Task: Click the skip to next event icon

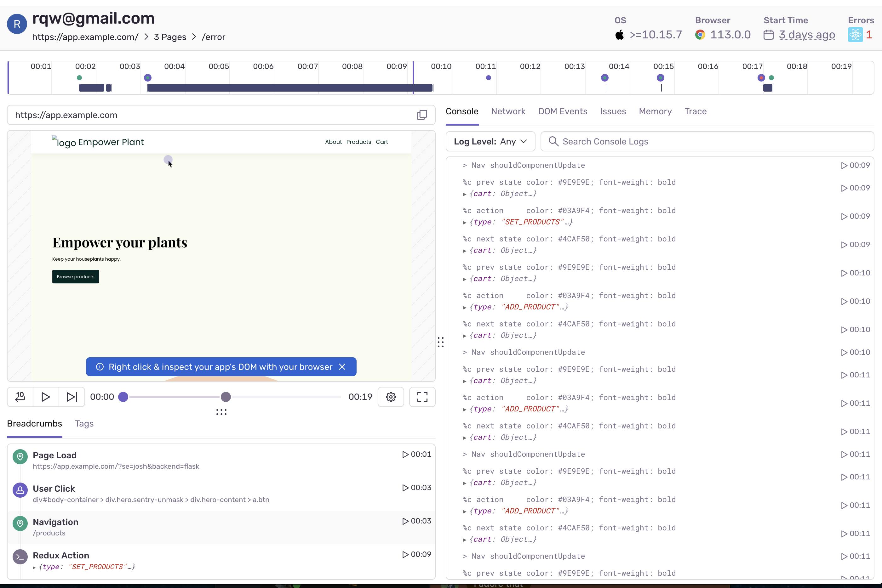Action: (x=71, y=397)
